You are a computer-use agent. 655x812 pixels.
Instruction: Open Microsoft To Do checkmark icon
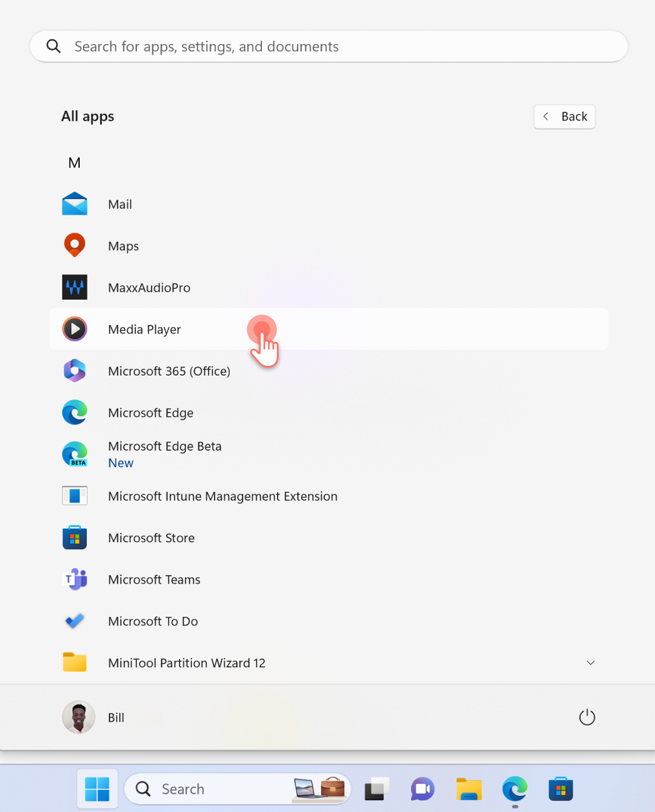(75, 621)
